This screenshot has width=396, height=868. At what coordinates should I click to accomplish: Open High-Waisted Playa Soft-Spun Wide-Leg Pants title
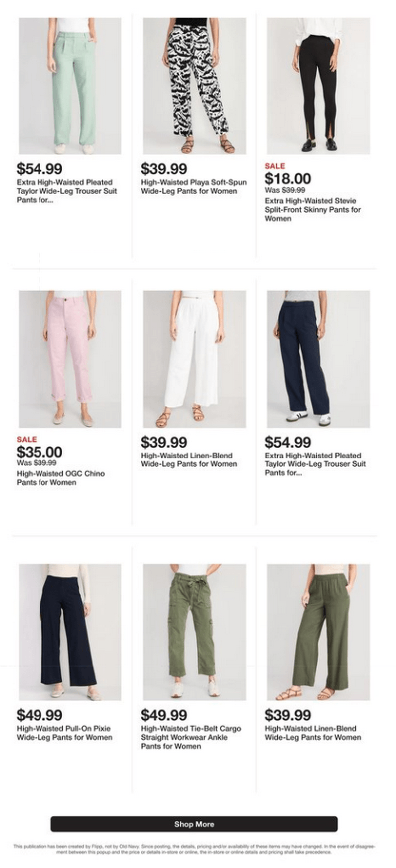[193, 187]
